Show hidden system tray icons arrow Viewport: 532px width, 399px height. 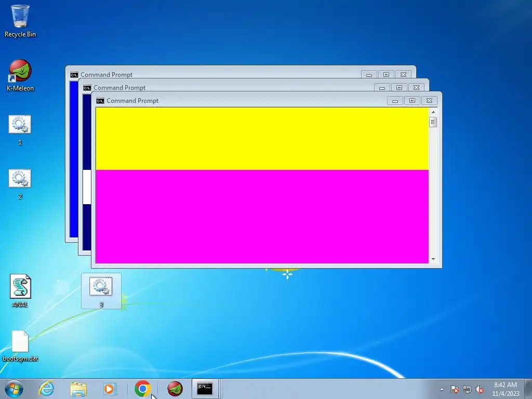[442, 389]
